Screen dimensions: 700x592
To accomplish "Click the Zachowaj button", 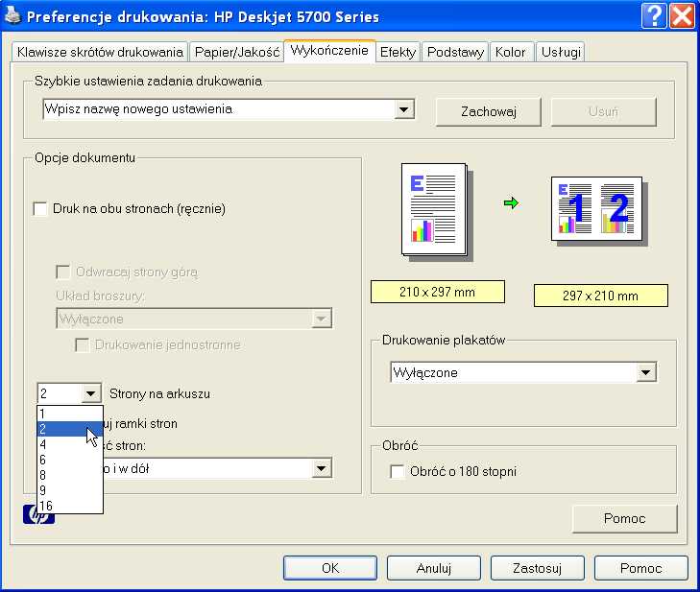I will coord(489,111).
